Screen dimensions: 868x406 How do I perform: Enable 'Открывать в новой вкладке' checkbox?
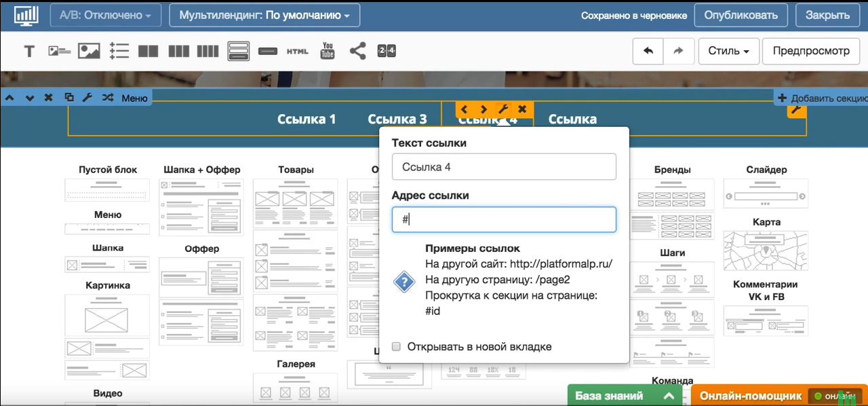pos(397,347)
